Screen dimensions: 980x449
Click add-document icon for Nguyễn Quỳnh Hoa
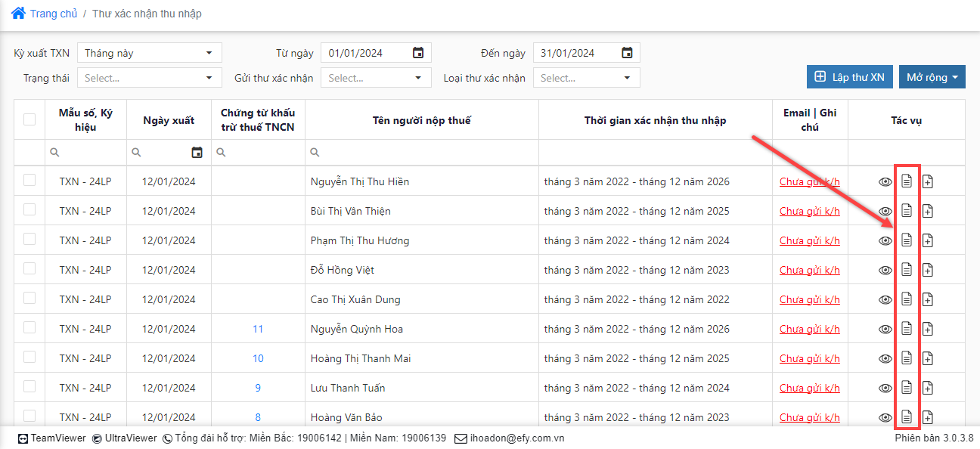(928, 329)
